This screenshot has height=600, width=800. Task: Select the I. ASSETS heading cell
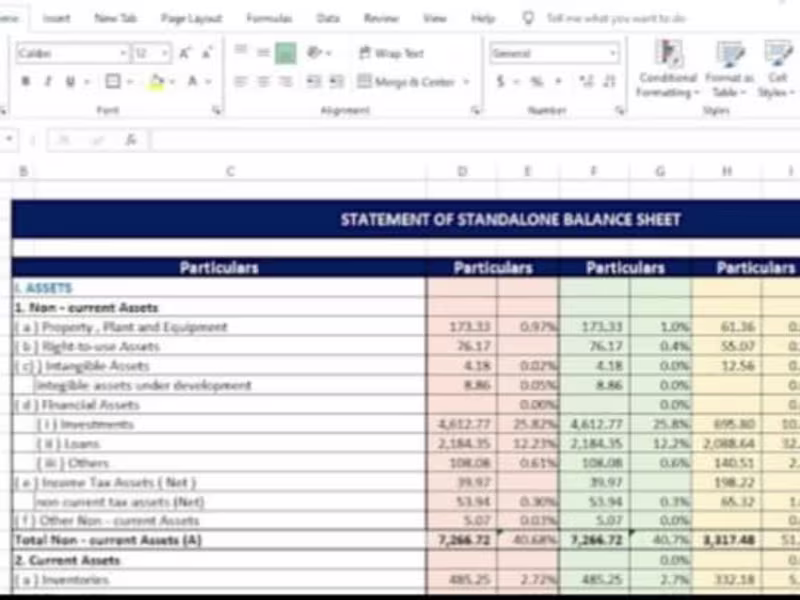(218, 288)
